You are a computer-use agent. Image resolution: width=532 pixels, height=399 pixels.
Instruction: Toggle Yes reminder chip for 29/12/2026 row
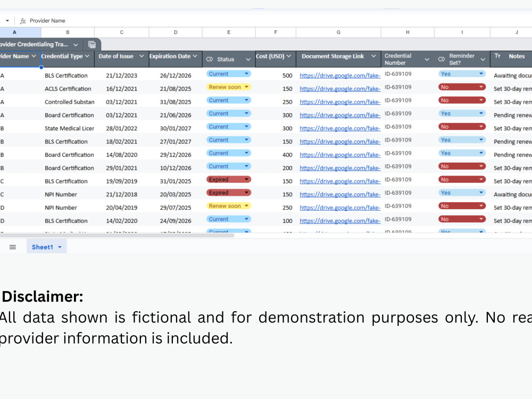(462, 153)
